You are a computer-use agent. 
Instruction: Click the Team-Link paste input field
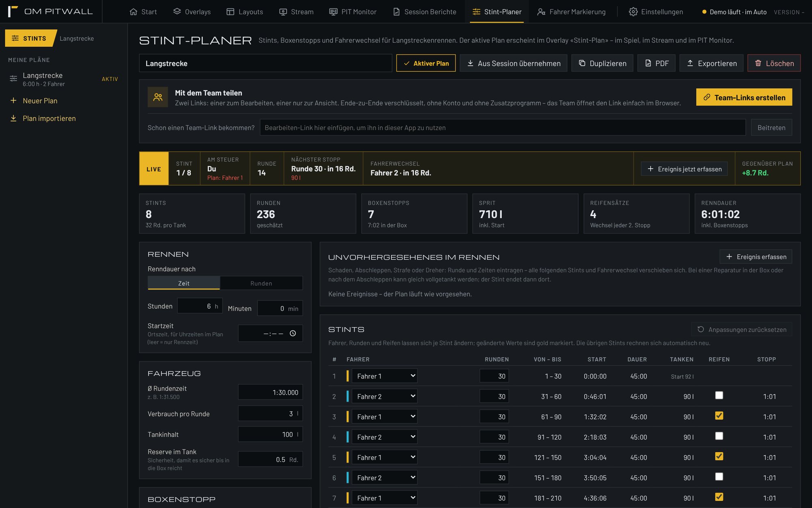pos(503,127)
